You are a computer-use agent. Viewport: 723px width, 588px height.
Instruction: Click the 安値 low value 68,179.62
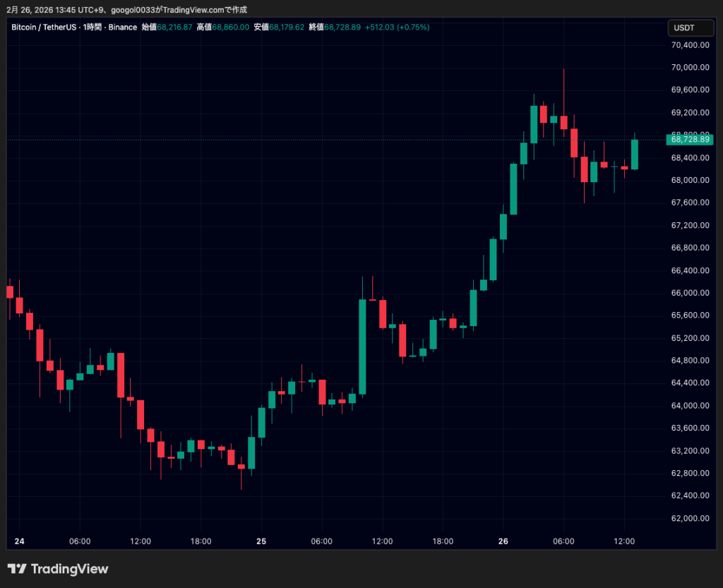pos(287,28)
